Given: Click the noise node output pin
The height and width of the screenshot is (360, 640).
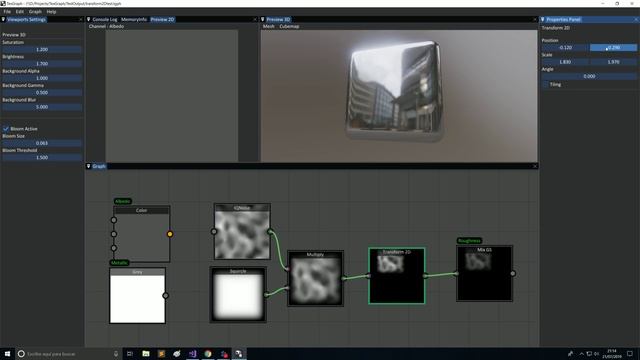Looking at the screenshot, I should (270, 231).
